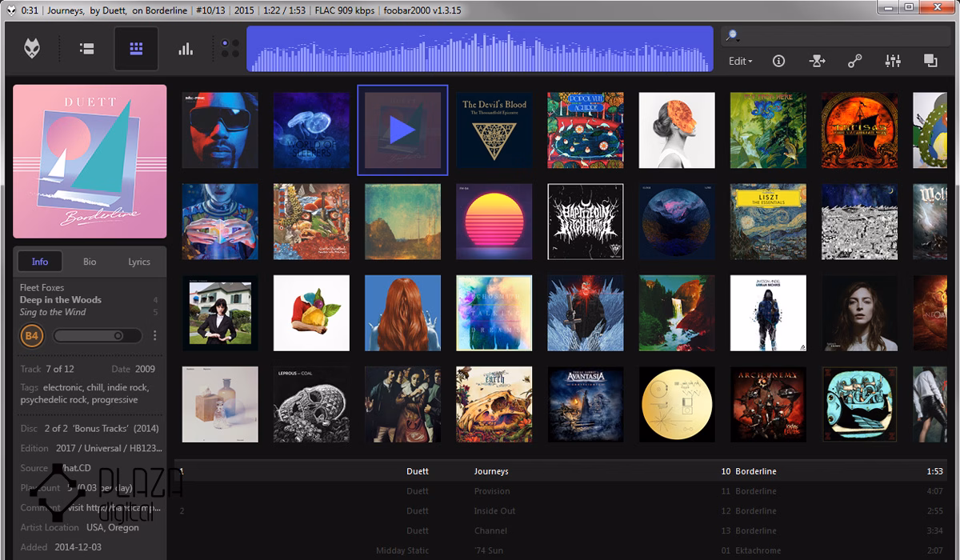The height and width of the screenshot is (560, 960).
Task: Click the link nodes icon in toolbar
Action: [x=855, y=61]
